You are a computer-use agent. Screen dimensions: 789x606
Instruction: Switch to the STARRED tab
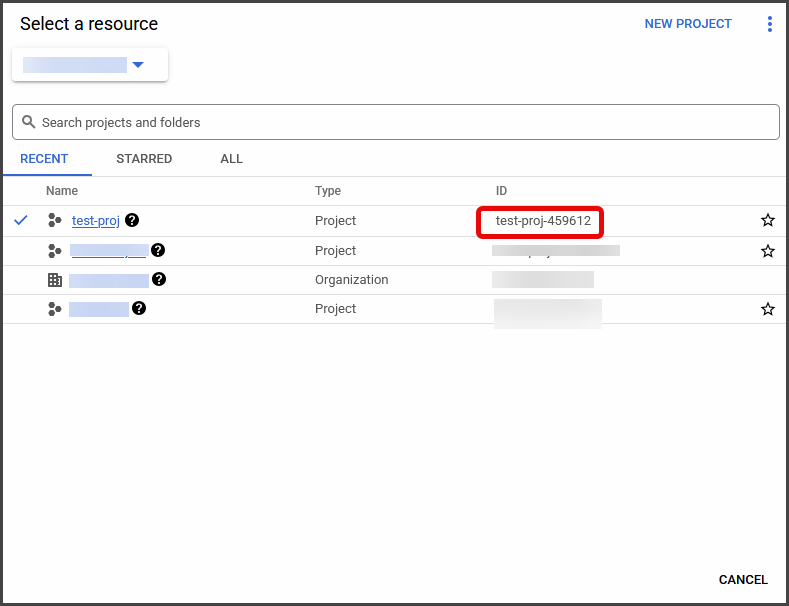click(144, 159)
